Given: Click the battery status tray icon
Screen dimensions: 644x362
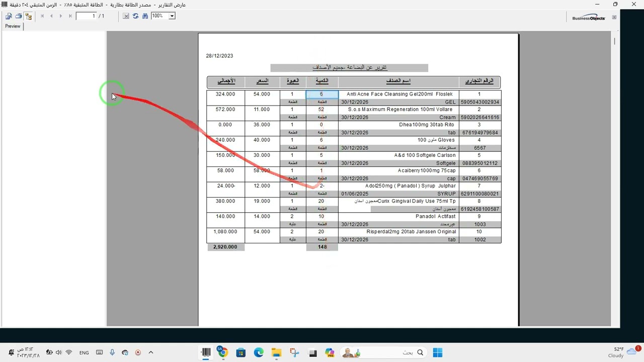Looking at the screenshot, I should pos(49,353).
